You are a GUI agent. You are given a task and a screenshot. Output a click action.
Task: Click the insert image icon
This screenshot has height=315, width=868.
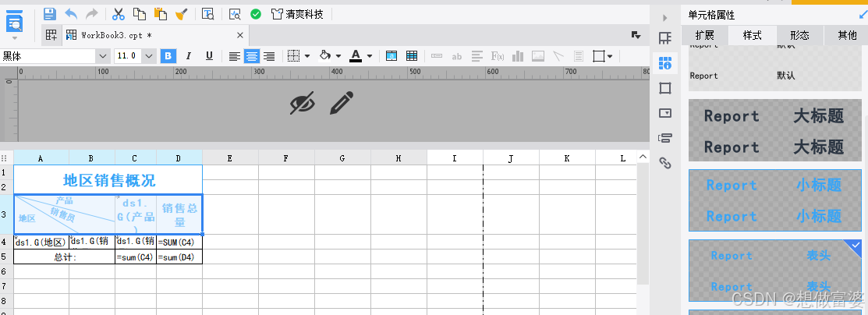[538, 56]
